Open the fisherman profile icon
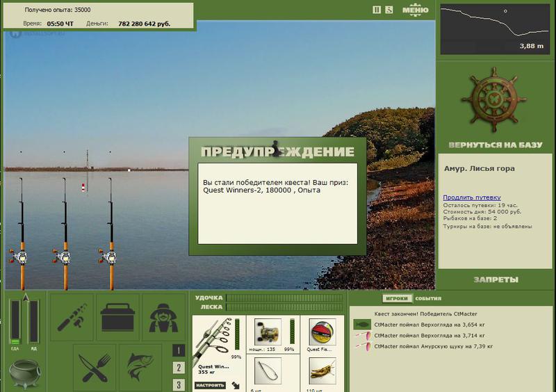This screenshot has width=556, height=392. click(163, 317)
